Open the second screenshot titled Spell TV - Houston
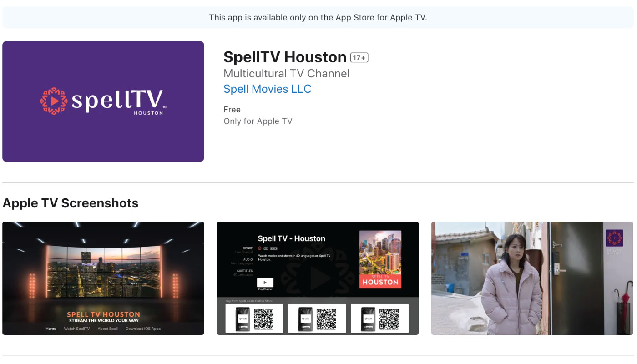Screen dimensions: 637x364 tap(318, 278)
